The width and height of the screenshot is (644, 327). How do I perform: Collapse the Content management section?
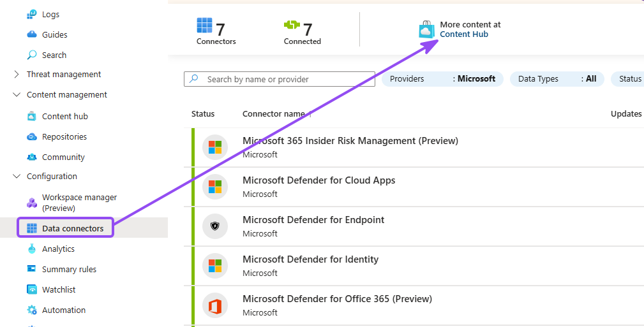pyautogui.click(x=17, y=95)
